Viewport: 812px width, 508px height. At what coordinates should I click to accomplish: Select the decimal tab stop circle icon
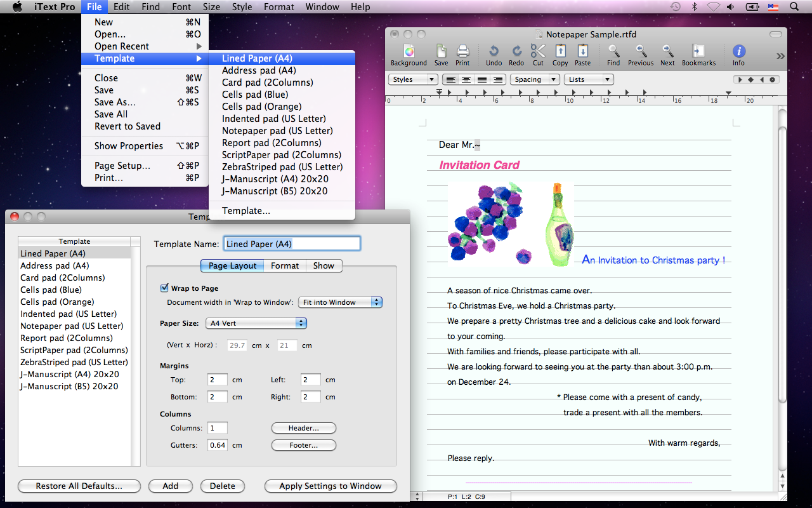(x=772, y=79)
